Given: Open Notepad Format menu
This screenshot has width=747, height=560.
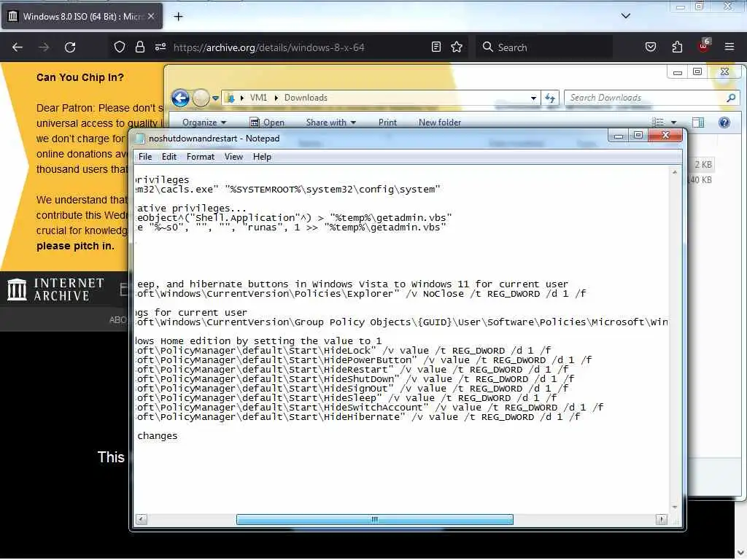Looking at the screenshot, I should click(x=200, y=157).
